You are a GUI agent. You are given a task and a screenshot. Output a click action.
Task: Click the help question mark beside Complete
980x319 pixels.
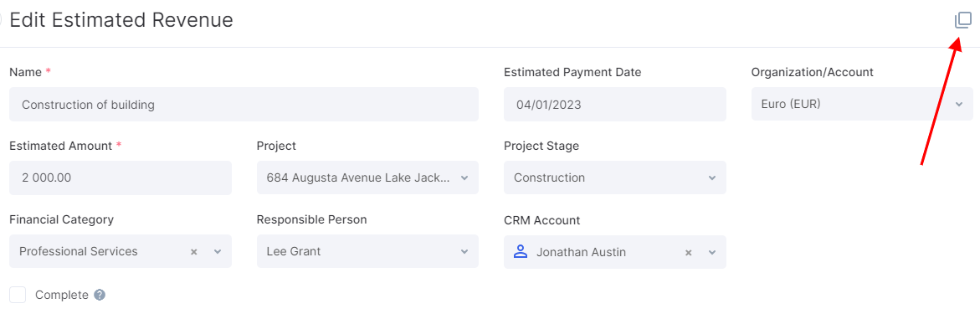[100, 295]
